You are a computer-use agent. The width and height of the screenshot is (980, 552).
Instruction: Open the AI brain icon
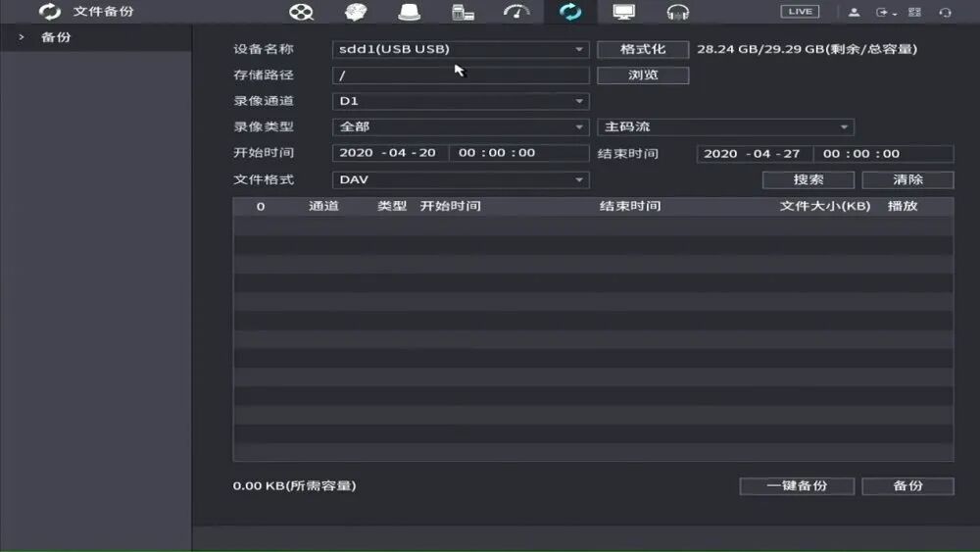point(356,12)
